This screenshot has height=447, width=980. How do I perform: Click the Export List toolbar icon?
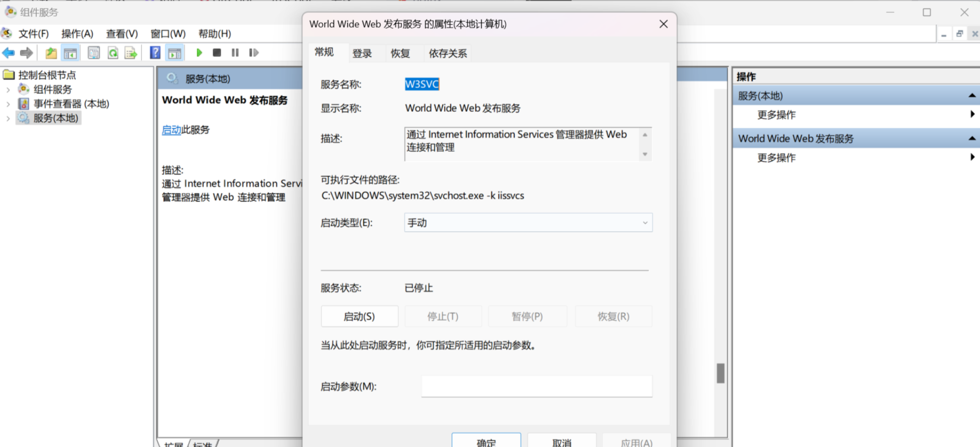131,53
